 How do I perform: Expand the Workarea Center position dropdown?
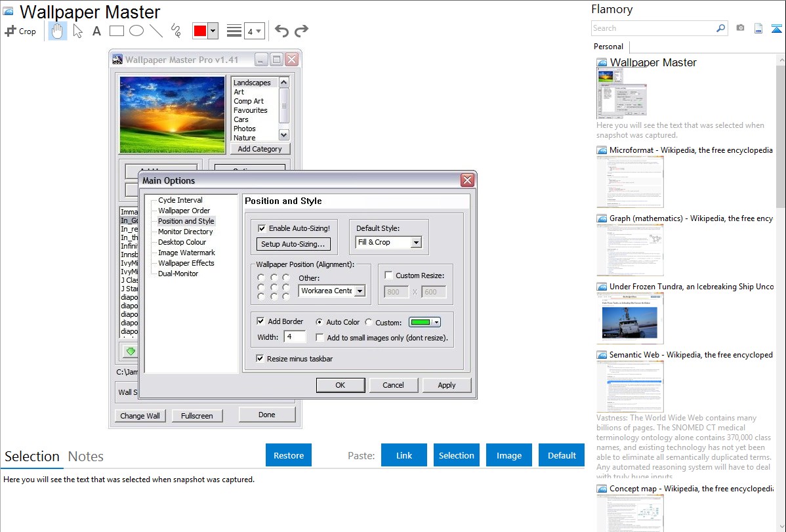coord(359,291)
